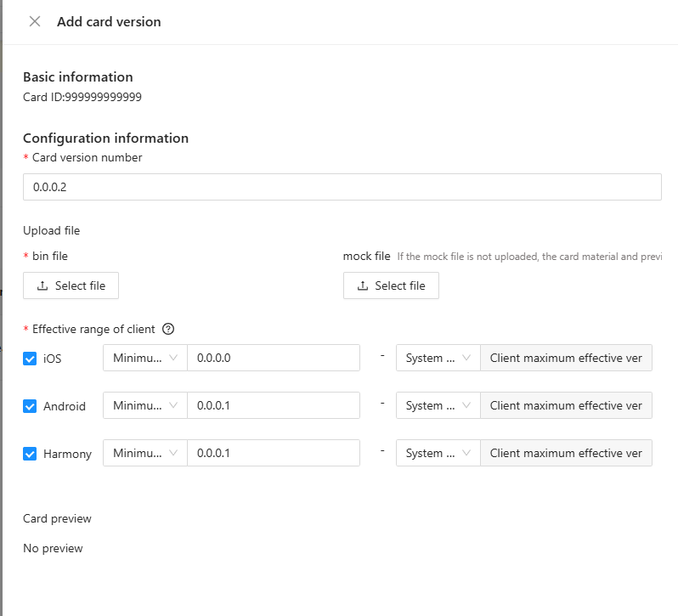Click the iOS client maximum effective version field
678x616 pixels.
[566, 358]
